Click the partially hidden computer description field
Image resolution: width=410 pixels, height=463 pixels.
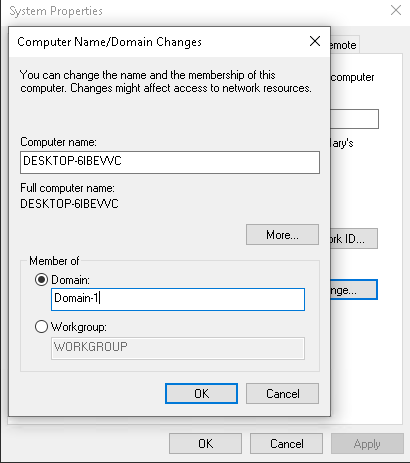[x=355, y=119]
